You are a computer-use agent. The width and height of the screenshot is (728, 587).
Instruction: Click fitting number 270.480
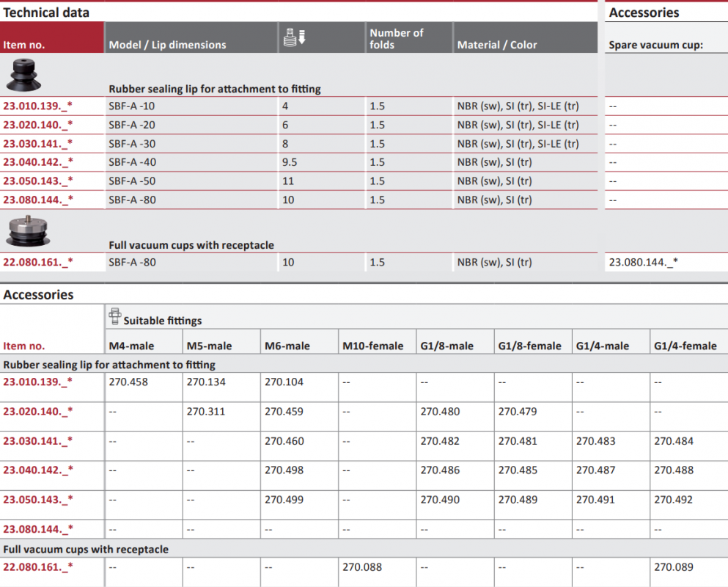tap(440, 412)
